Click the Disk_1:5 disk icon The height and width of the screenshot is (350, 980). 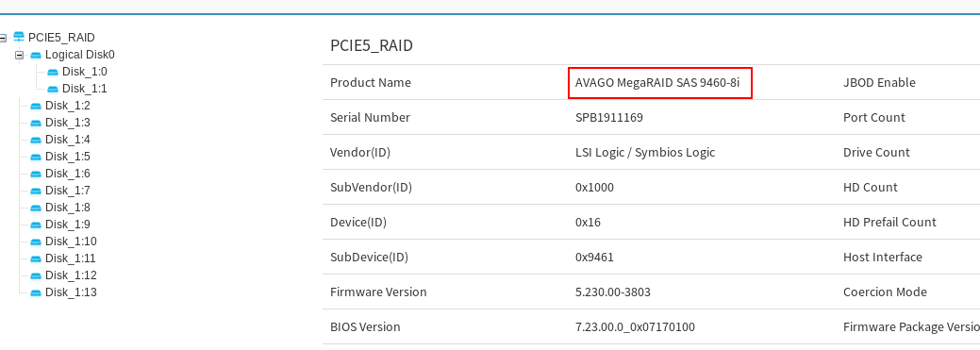pos(36,157)
